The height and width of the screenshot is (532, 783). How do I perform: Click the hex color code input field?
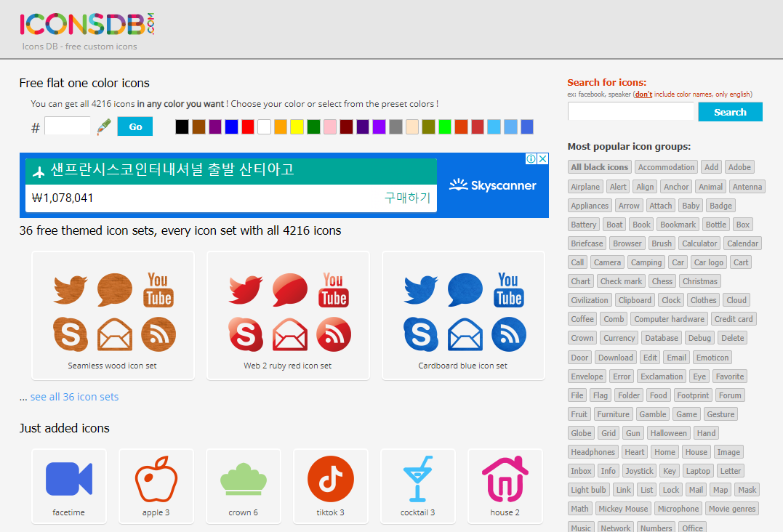68,126
